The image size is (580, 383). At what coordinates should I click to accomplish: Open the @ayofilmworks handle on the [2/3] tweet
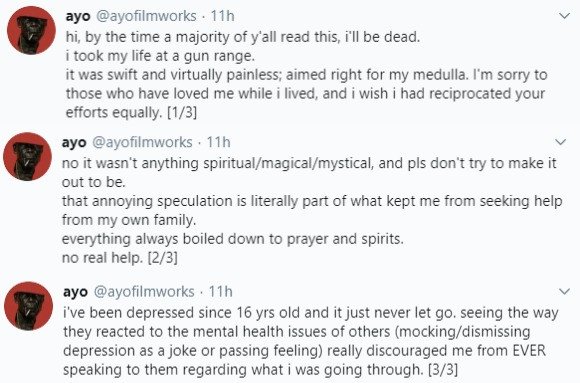(142, 142)
